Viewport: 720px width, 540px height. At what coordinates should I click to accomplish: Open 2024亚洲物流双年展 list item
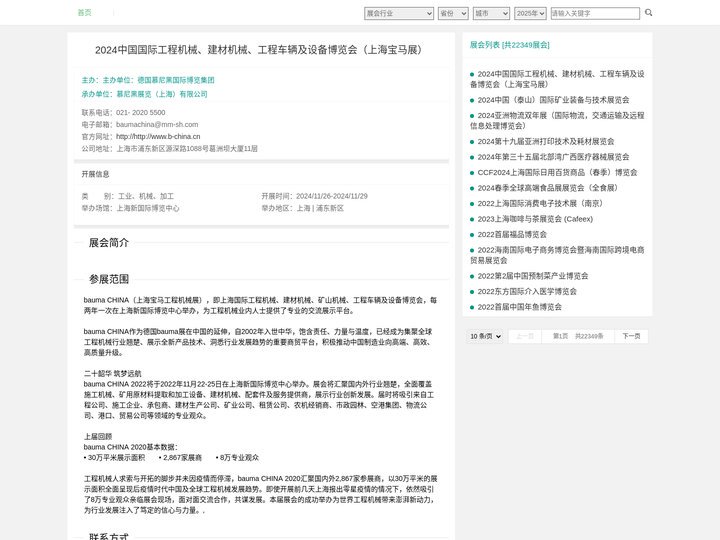(x=557, y=120)
